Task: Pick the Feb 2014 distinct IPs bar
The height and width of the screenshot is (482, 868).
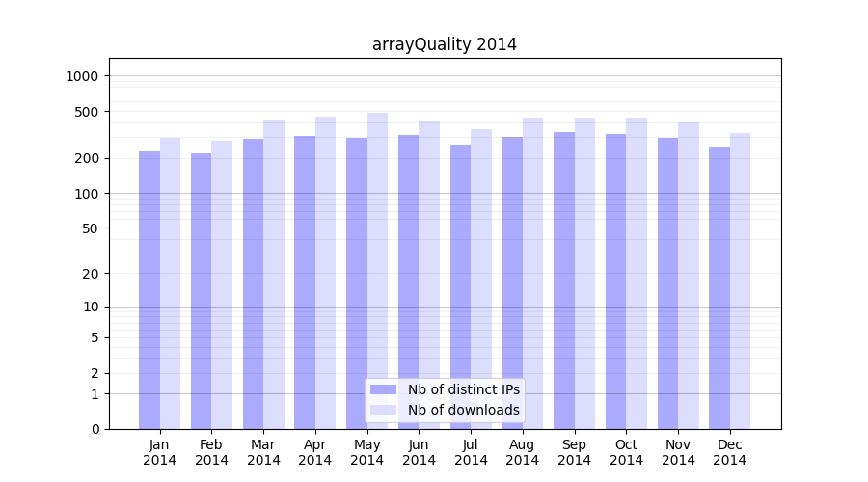Action: (201, 290)
